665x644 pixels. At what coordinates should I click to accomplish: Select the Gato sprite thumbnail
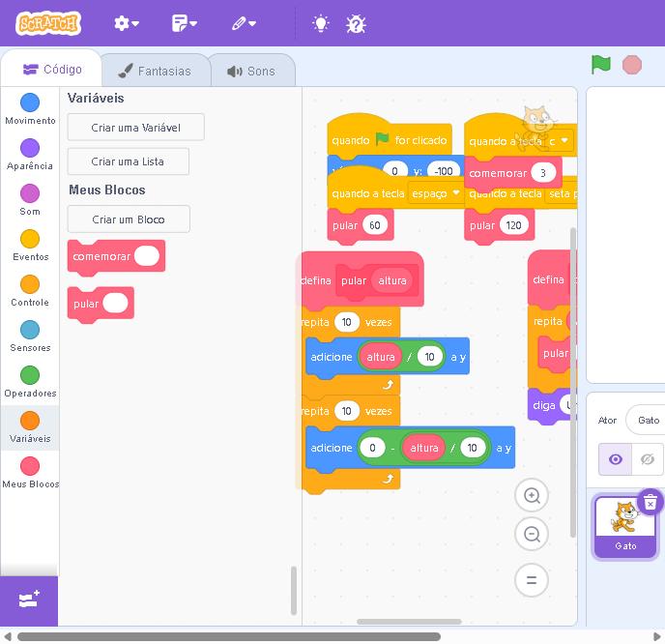click(624, 528)
